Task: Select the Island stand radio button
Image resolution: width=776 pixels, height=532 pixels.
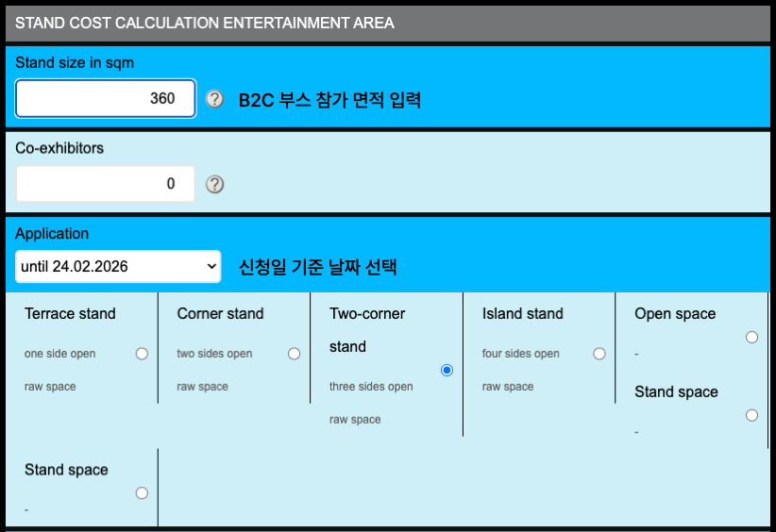Action: click(599, 354)
